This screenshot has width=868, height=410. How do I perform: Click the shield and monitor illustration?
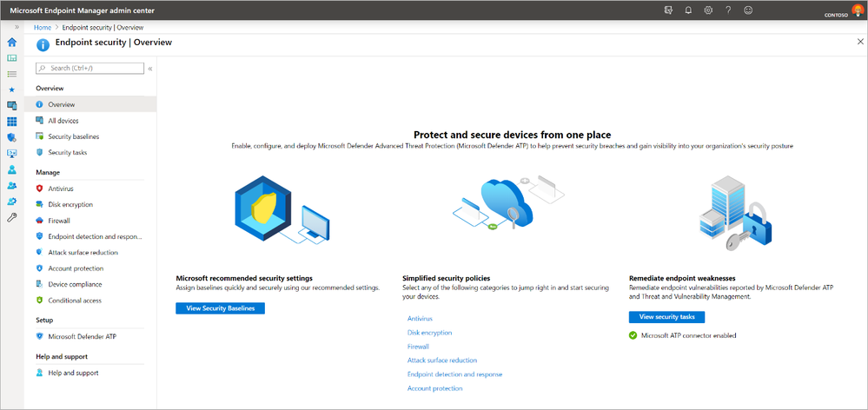(282, 208)
